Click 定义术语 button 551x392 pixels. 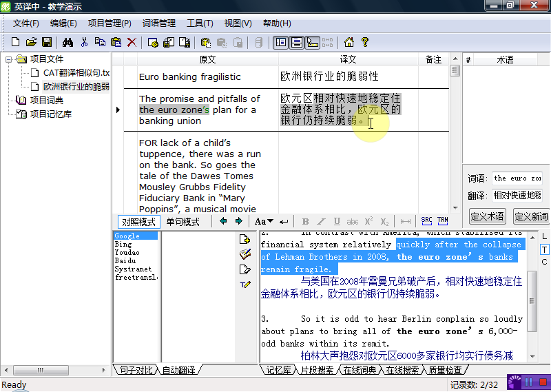[487, 216]
